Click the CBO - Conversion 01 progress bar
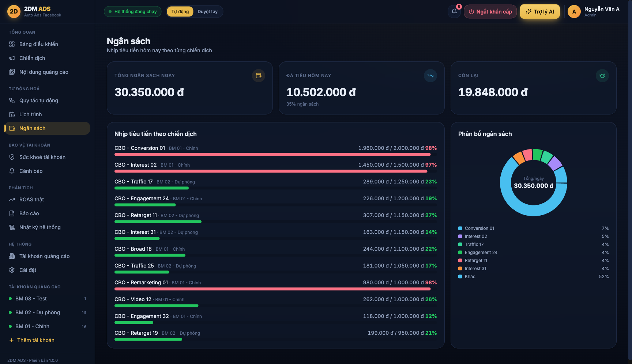Image resolution: width=632 pixels, height=364 pixels. tap(275, 155)
